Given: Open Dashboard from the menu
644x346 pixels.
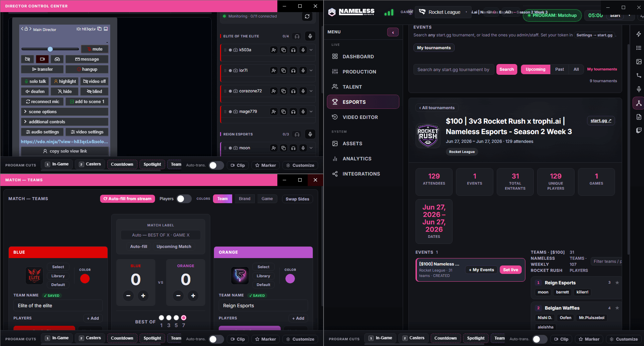Looking at the screenshot, I should pyautogui.click(x=363, y=57).
